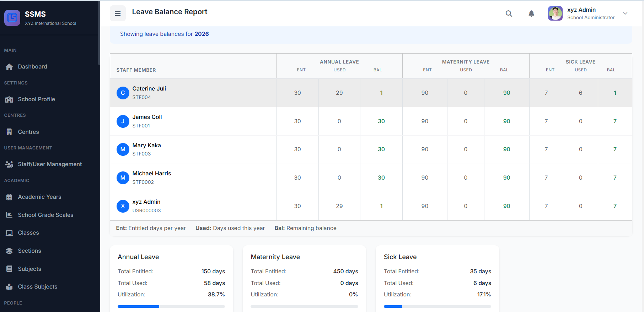Click James Coll's avatar badge
Image resolution: width=644 pixels, height=312 pixels.
click(x=123, y=121)
